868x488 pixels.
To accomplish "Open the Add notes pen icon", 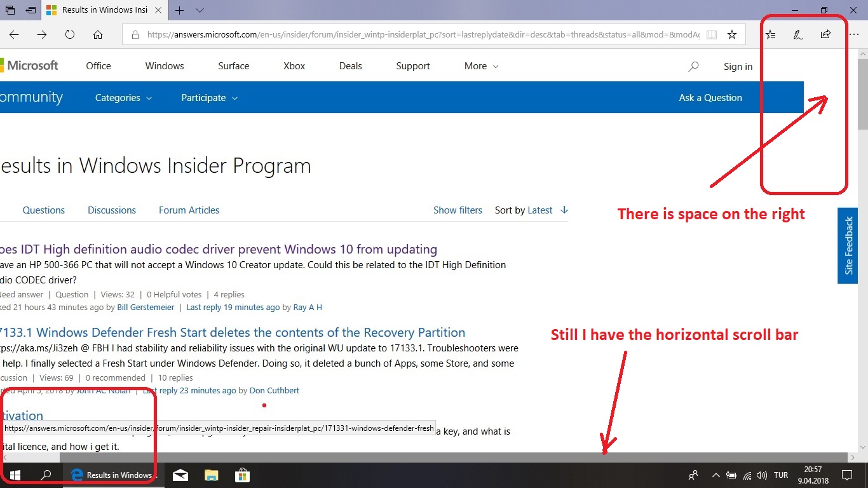I will tap(797, 35).
